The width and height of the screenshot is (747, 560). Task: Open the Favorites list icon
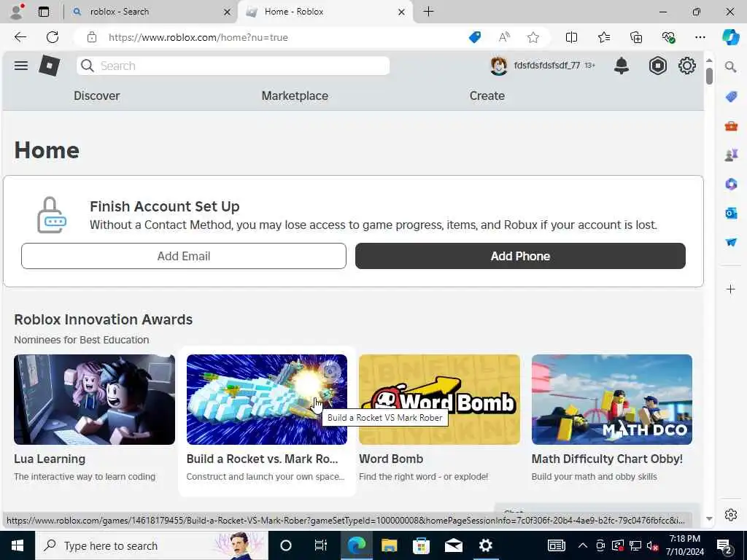[x=603, y=37]
